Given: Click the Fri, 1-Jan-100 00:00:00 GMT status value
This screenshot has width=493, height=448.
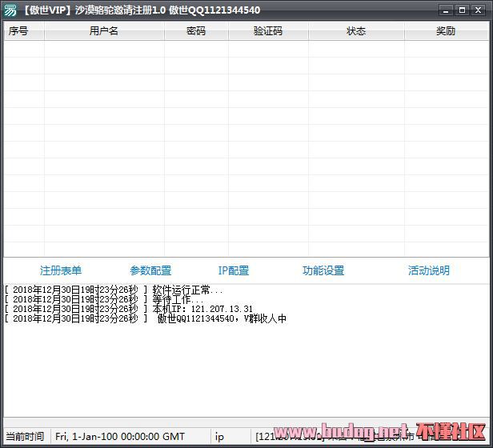Looking at the screenshot, I should 120,436.
